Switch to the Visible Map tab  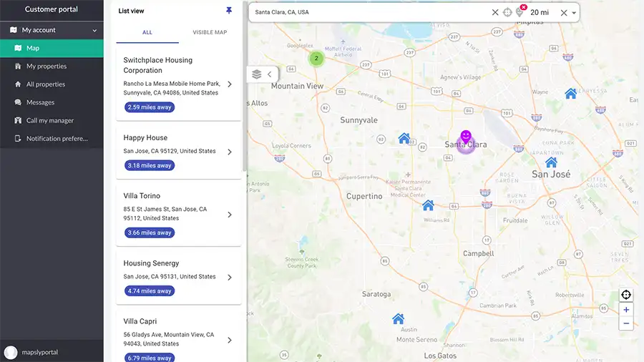210,32
